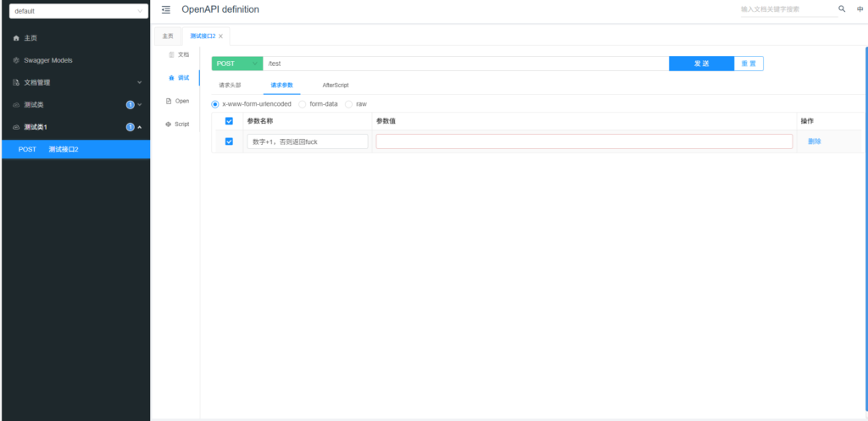Expand the 测试类 group chevron
This screenshot has width=868, height=421.
click(140, 104)
